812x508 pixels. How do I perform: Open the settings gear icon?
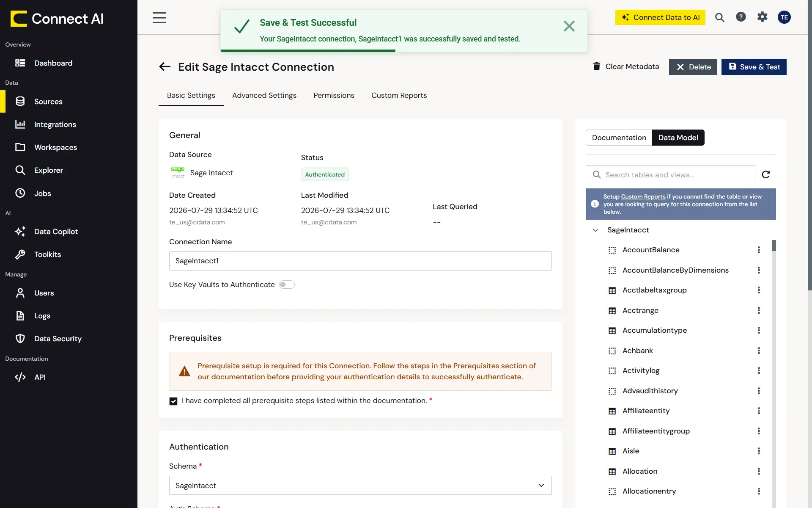(x=762, y=17)
